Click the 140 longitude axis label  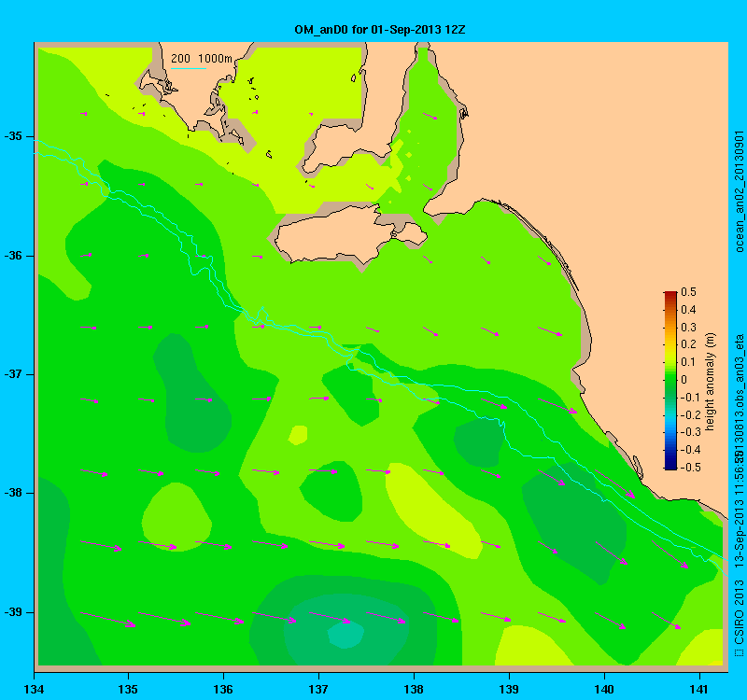604,689
